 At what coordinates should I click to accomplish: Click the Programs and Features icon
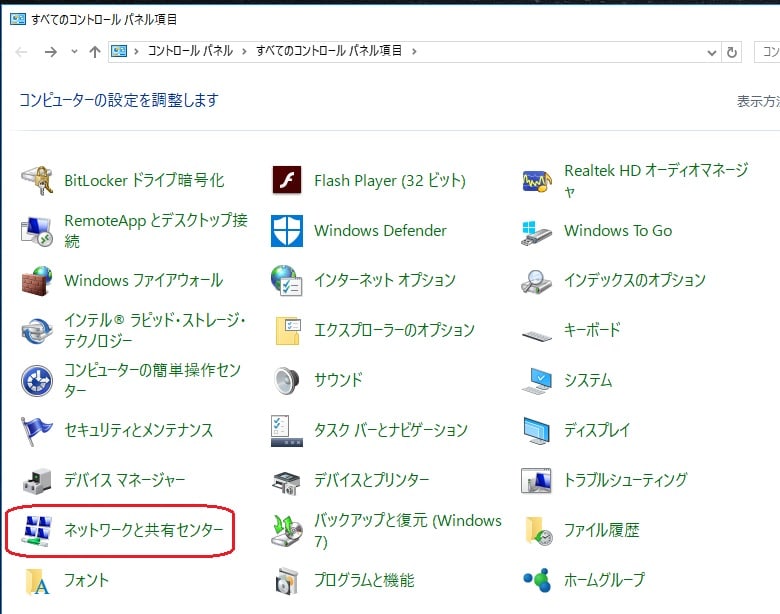(287, 581)
